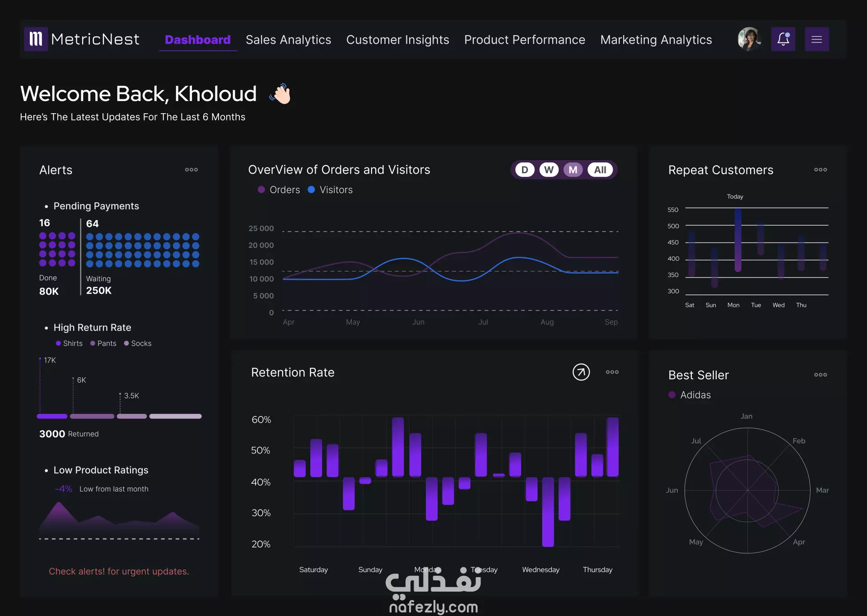
Task: Switch to the Dashboard tab
Action: 198,40
